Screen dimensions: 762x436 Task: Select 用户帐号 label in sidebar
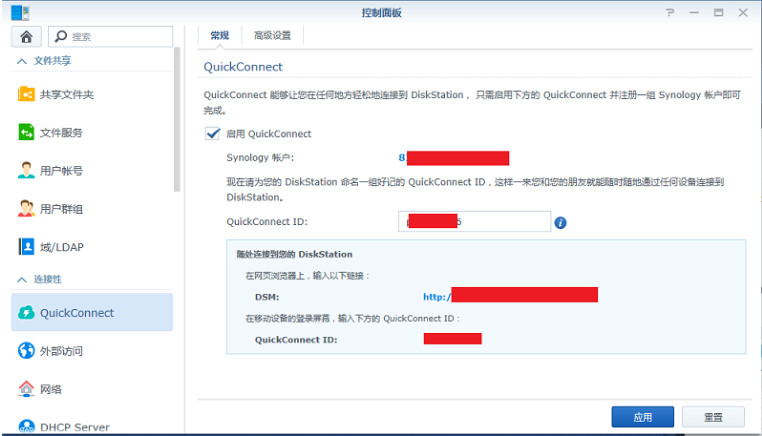pos(61,171)
